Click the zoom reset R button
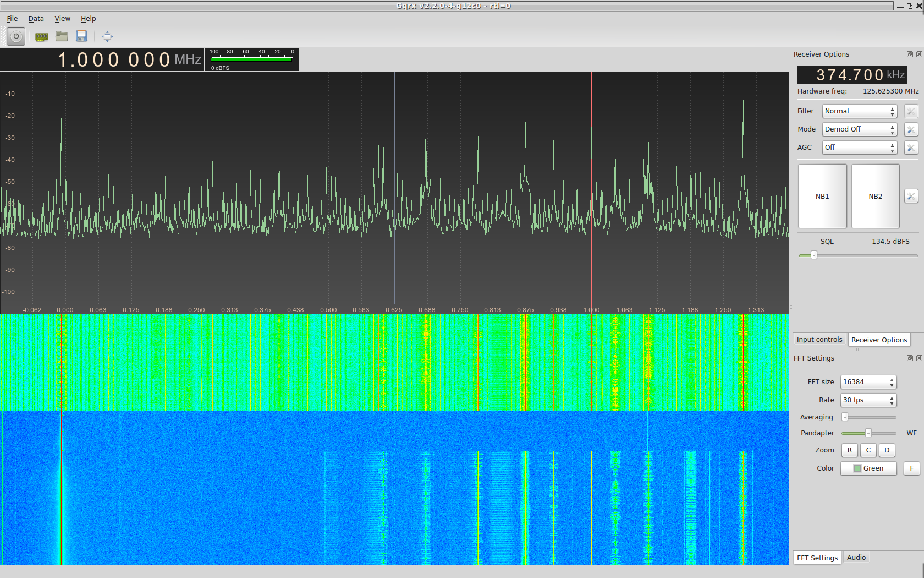This screenshot has height=578, width=924. tap(849, 450)
